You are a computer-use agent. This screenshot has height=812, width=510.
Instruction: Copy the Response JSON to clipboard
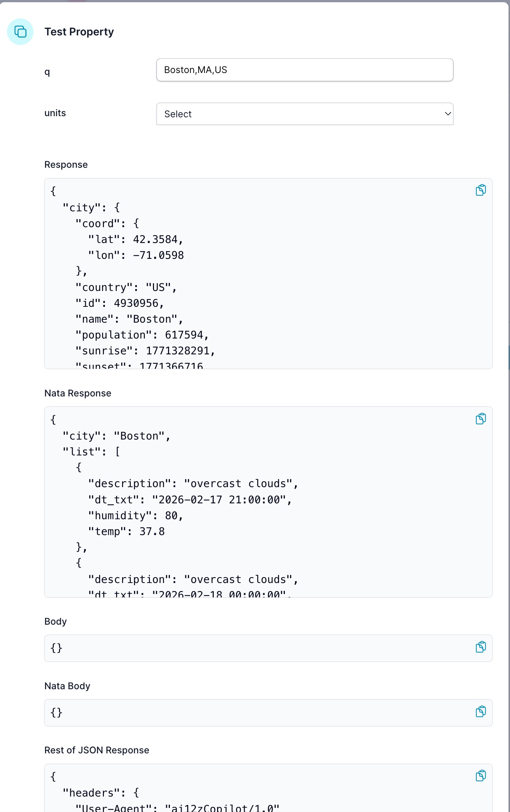point(481,190)
